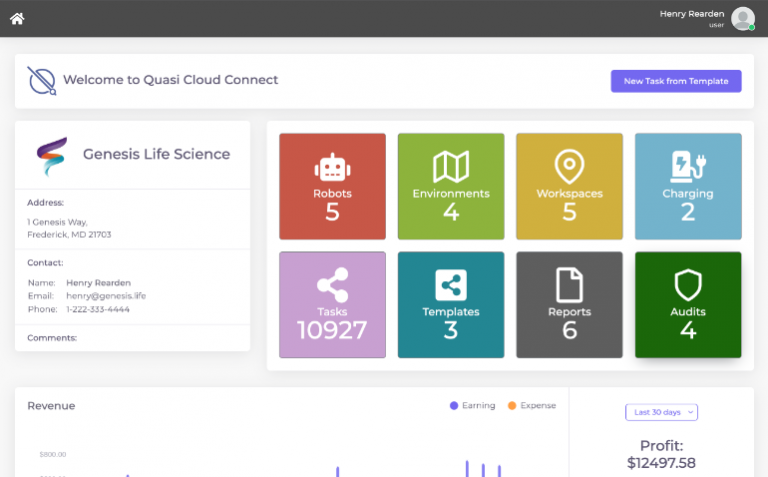Open the Reports document icon

coord(569,285)
